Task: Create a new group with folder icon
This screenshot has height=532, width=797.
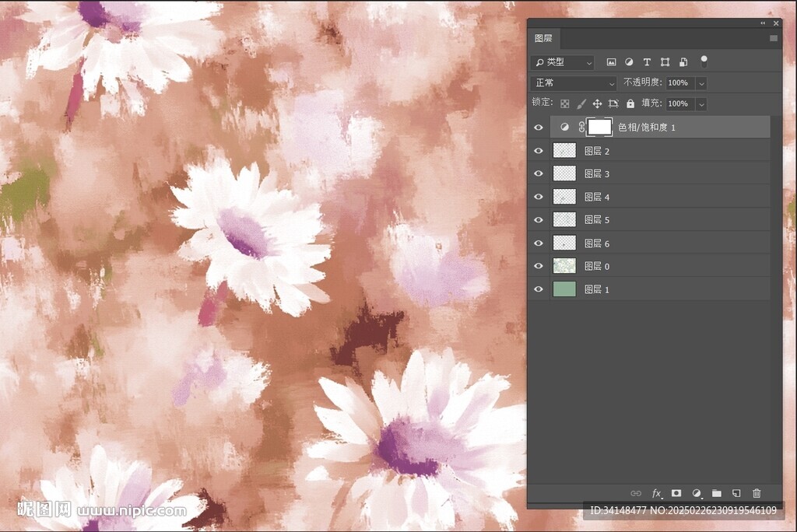Action: [x=716, y=493]
